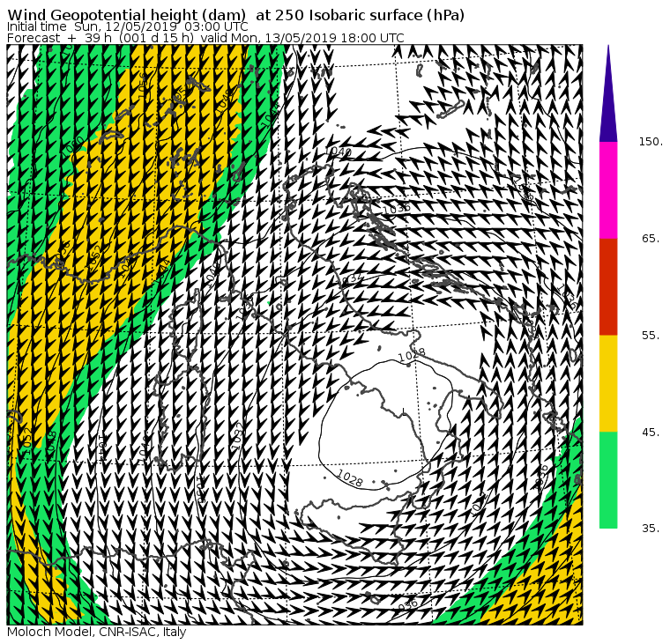Click the yellow legend band between 45 and 55

[x=608, y=383]
